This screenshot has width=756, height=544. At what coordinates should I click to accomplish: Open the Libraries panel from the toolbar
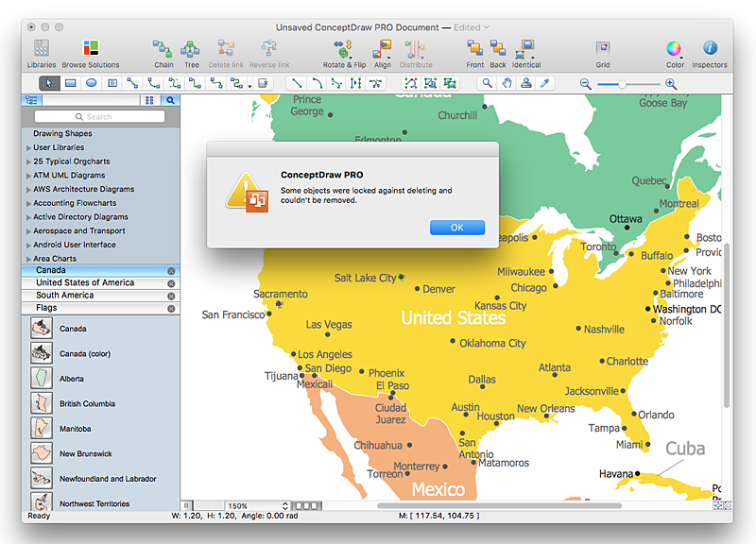42,54
